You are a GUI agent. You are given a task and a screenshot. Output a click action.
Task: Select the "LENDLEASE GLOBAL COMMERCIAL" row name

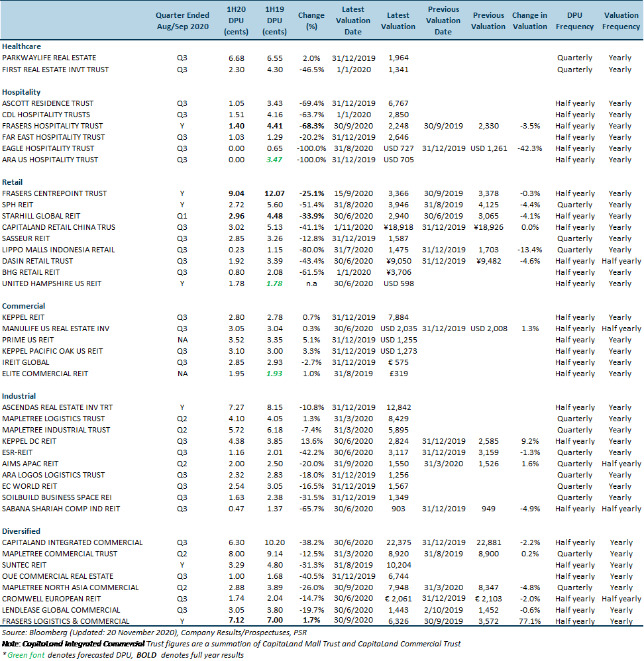[x=61, y=611]
